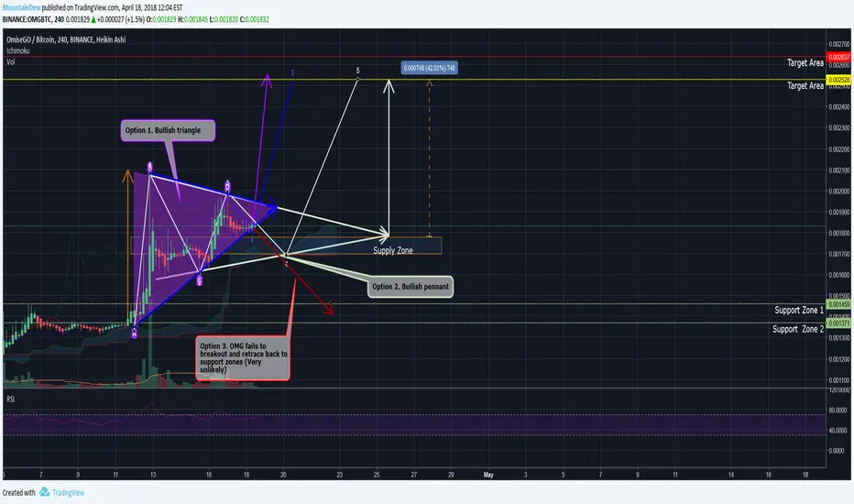Image resolution: width=854 pixels, height=504 pixels.
Task: Click the purple D point on the triangle
Action: pyautogui.click(x=227, y=186)
